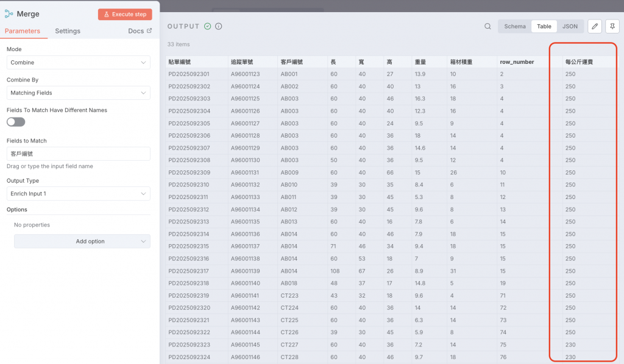Screen dimensions: 624x364
Task: Click cell CT226
Action: click(x=289, y=332)
